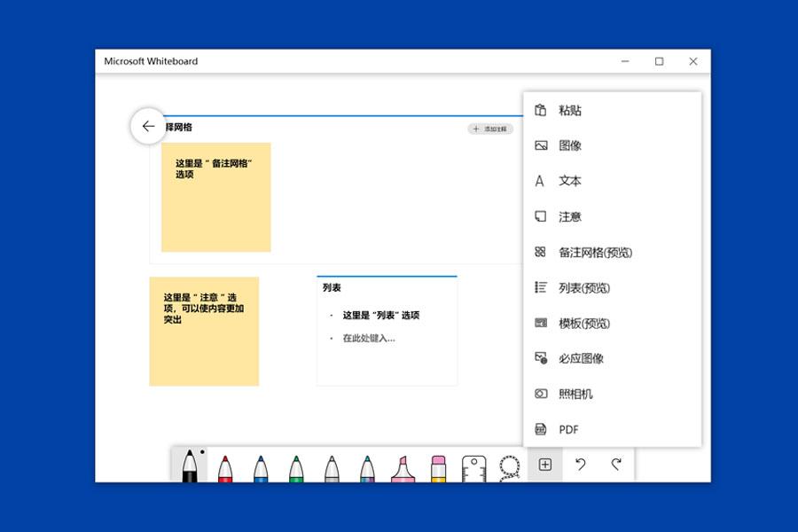The height and width of the screenshot is (532, 798).
Task: Undo the last action
Action: (x=580, y=465)
